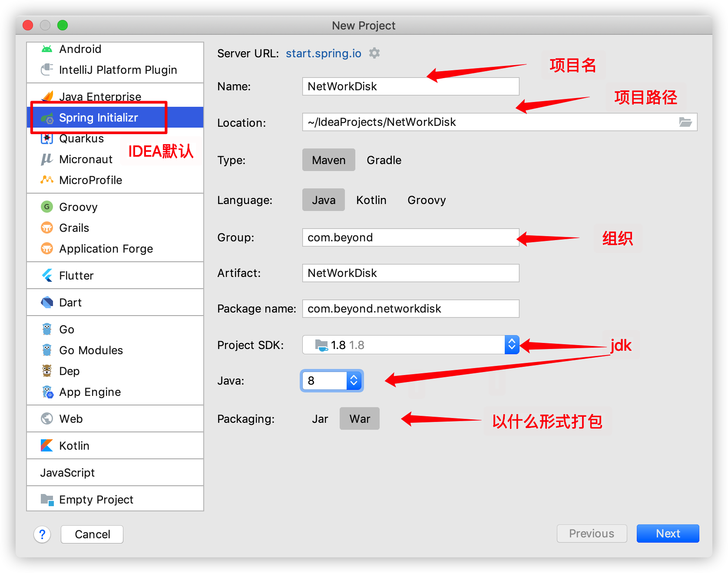Close the New Project window
This screenshot has width=728, height=573.
pyautogui.click(x=28, y=25)
